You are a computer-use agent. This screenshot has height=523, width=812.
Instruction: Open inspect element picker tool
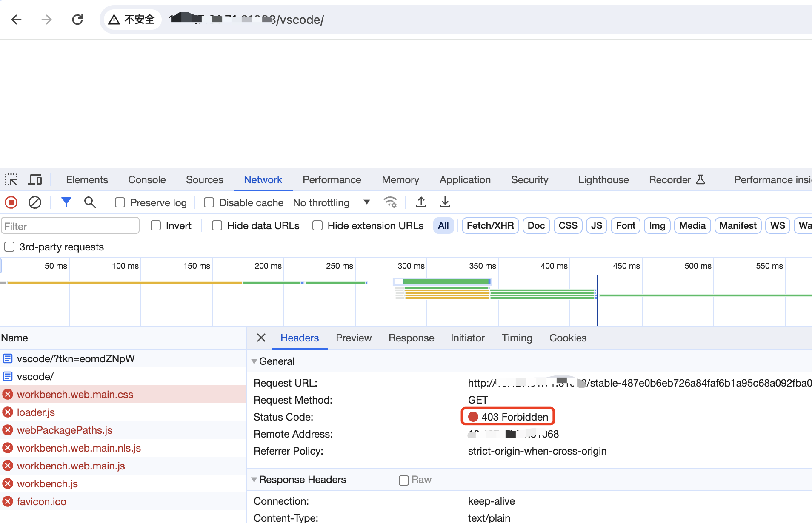(x=11, y=180)
